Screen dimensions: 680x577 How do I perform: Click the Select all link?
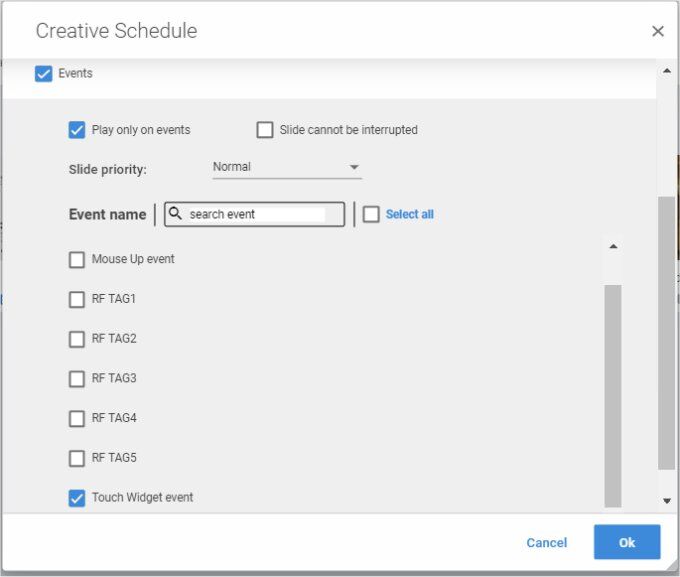409,214
